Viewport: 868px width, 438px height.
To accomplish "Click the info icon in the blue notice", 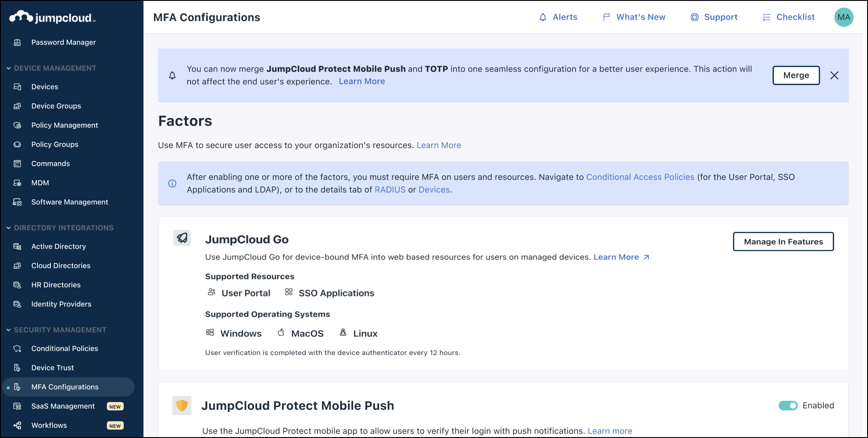I will click(172, 184).
